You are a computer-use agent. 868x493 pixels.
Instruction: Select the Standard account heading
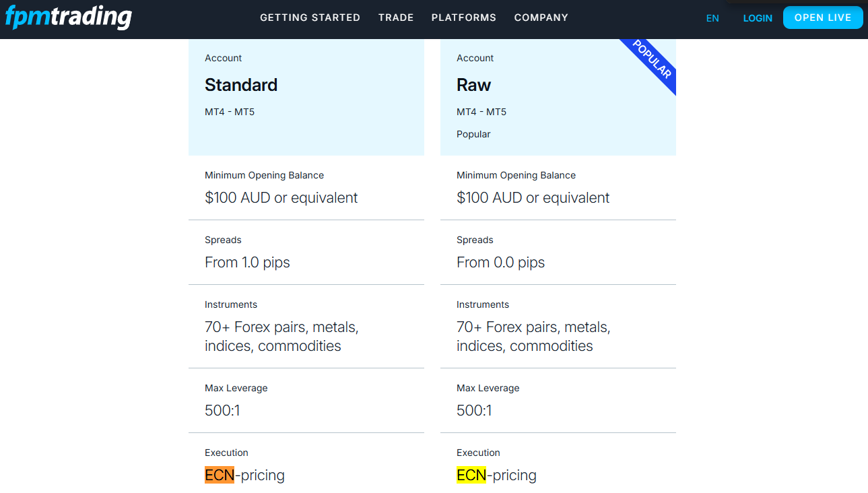[241, 85]
